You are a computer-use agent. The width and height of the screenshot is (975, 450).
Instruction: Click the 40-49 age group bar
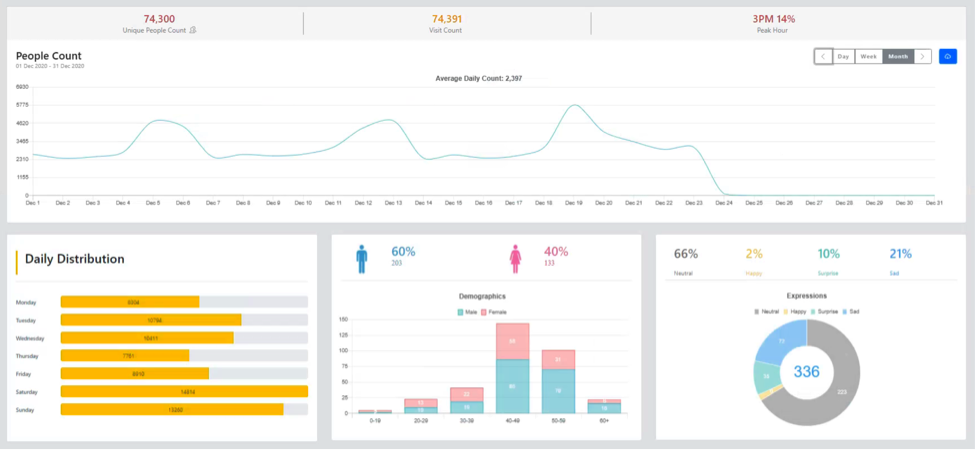[x=512, y=368]
